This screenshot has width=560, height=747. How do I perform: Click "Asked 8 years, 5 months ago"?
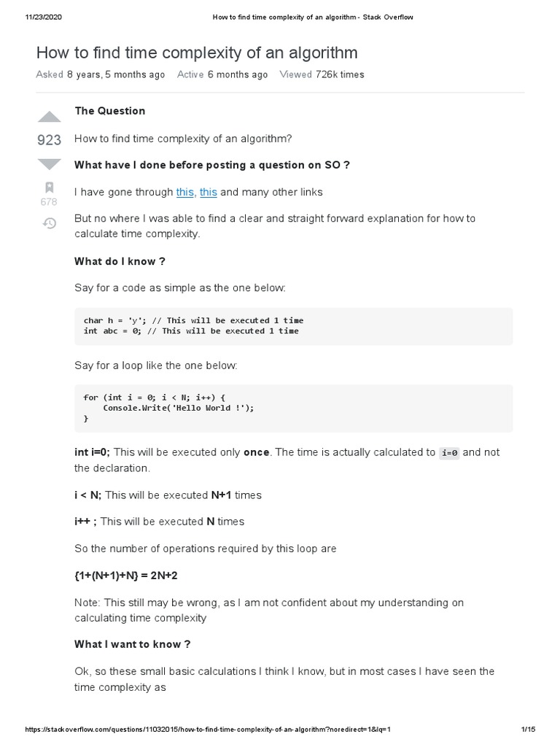tap(101, 74)
